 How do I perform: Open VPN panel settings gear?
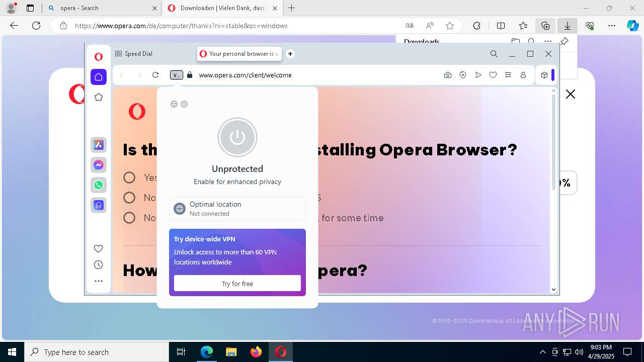coord(184,104)
